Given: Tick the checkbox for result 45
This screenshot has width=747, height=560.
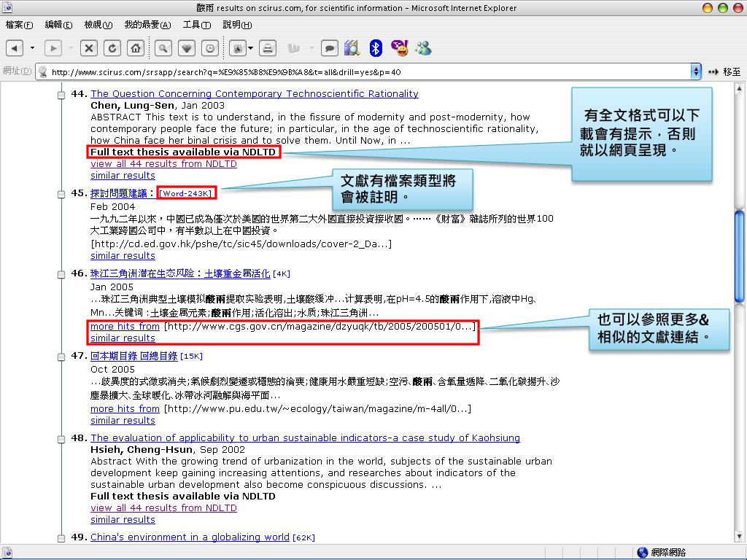Looking at the screenshot, I should click(x=61, y=194).
